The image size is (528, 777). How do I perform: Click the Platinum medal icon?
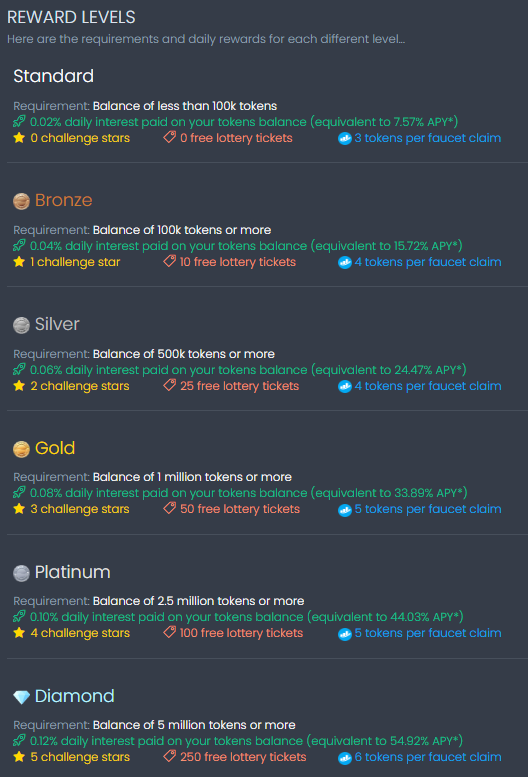(x=21, y=573)
